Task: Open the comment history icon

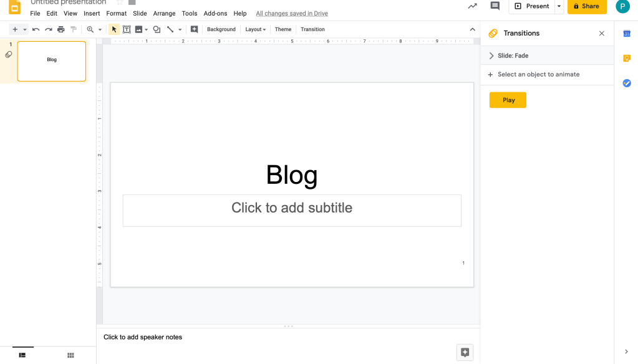Action: 495,6
